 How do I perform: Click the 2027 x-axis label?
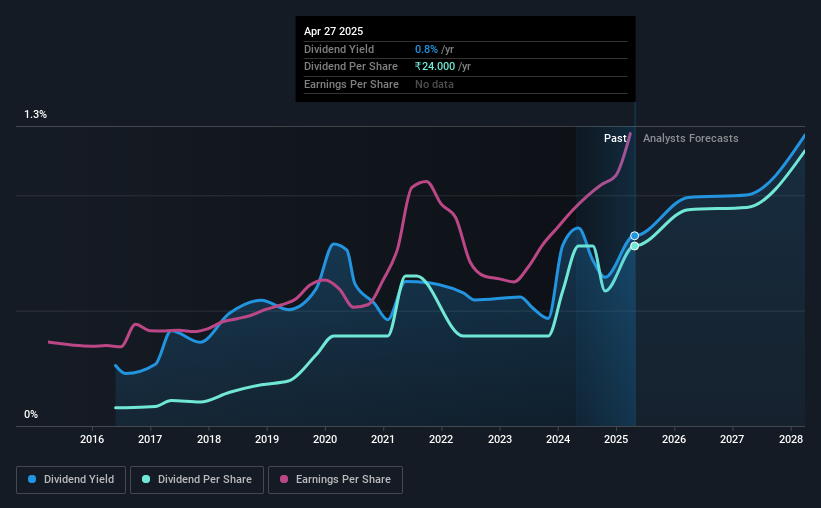point(732,439)
